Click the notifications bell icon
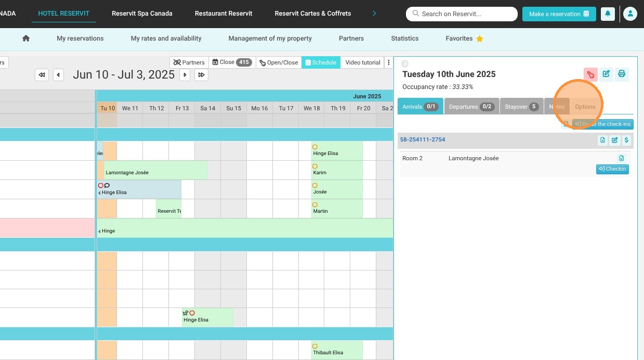This screenshot has height=360, width=644. pyautogui.click(x=608, y=14)
